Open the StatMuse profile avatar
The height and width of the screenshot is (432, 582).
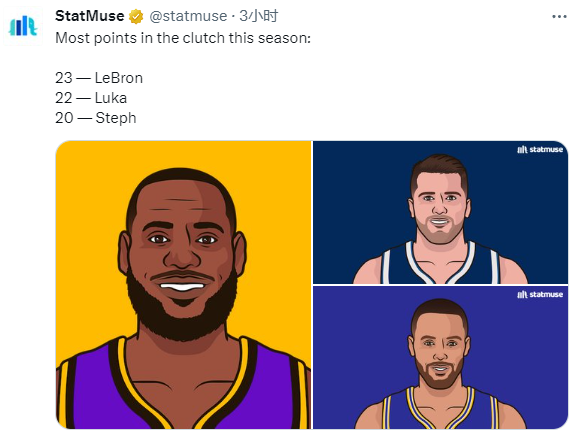coord(23,26)
